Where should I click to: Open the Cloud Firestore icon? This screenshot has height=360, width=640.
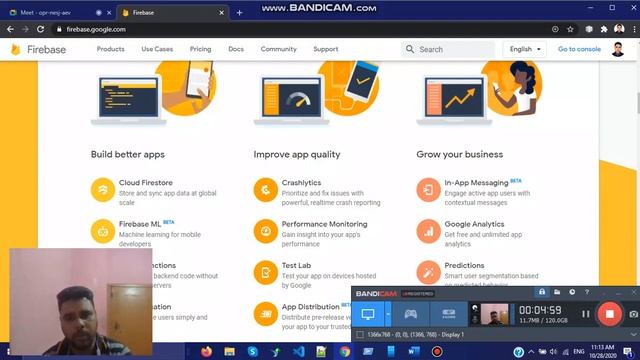click(103, 190)
